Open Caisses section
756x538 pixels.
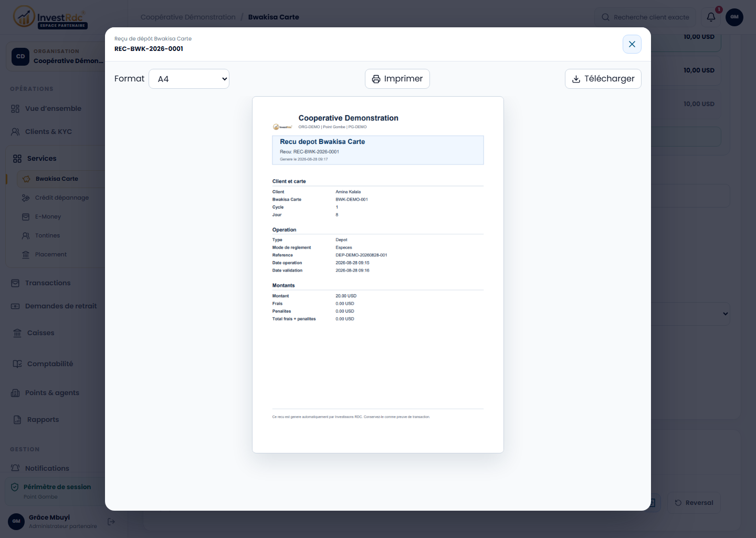coord(40,333)
